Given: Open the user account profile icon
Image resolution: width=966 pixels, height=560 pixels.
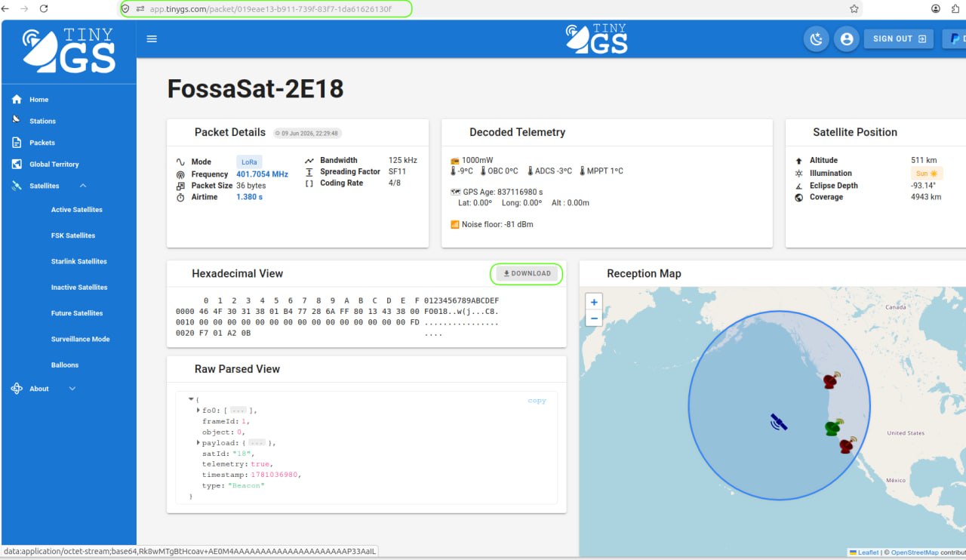Looking at the screenshot, I should [x=847, y=38].
